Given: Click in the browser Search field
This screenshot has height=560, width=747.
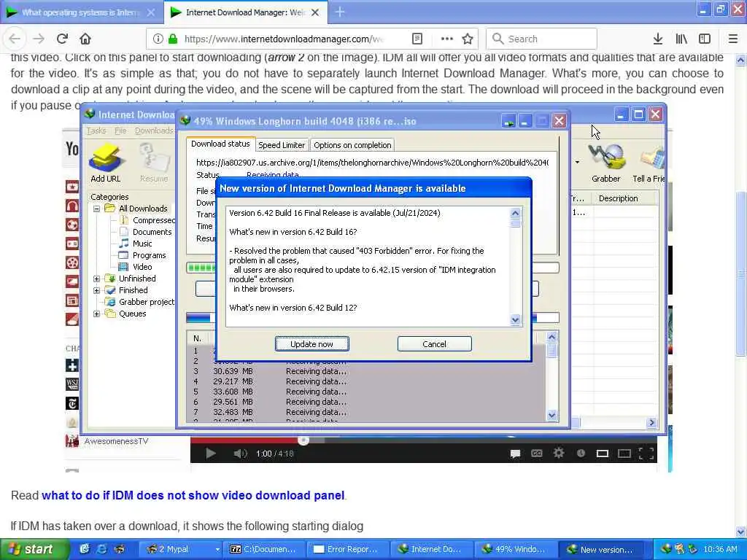Looking at the screenshot, I should (542, 39).
